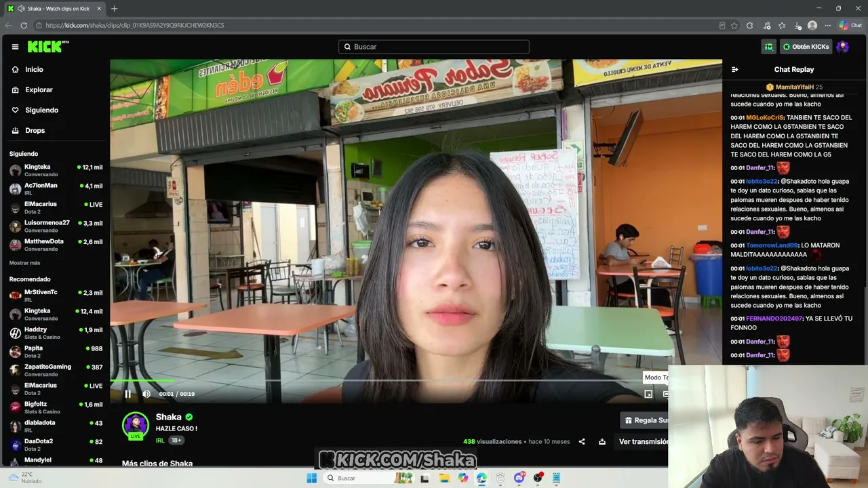This screenshot has height=488, width=868.
Task: Open the Windows Start menu
Action: [x=311, y=478]
